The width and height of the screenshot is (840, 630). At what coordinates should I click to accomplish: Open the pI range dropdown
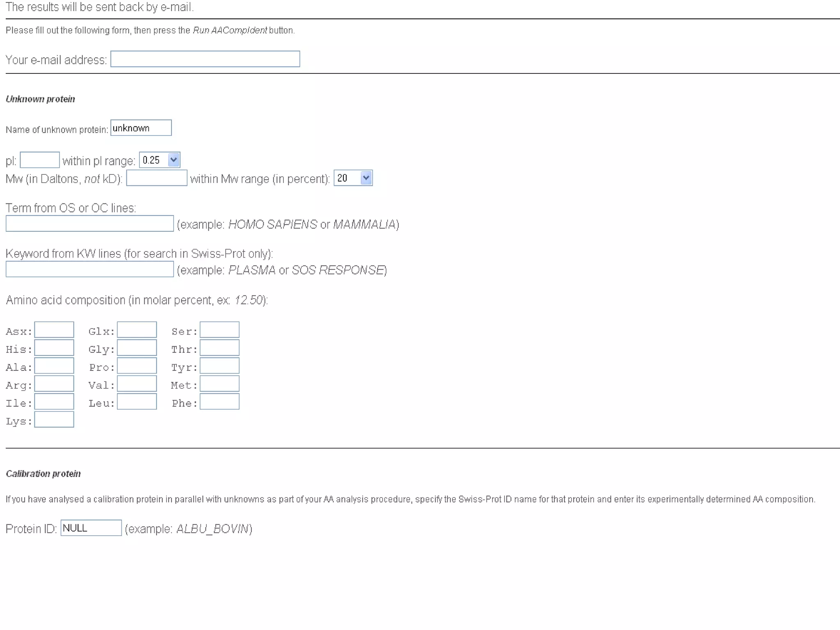tap(160, 160)
